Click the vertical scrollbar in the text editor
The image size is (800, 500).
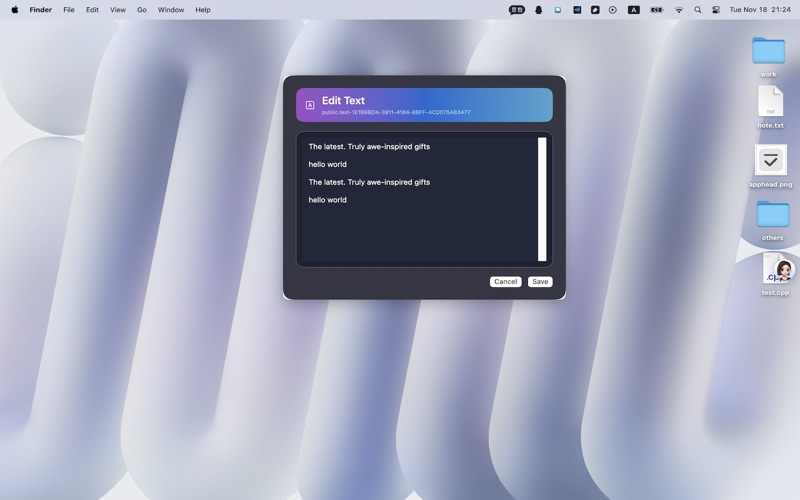[x=542, y=199]
